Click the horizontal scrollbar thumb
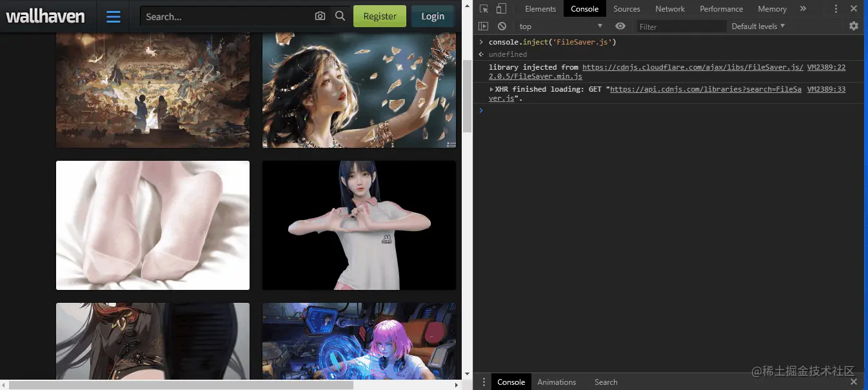 (181, 385)
